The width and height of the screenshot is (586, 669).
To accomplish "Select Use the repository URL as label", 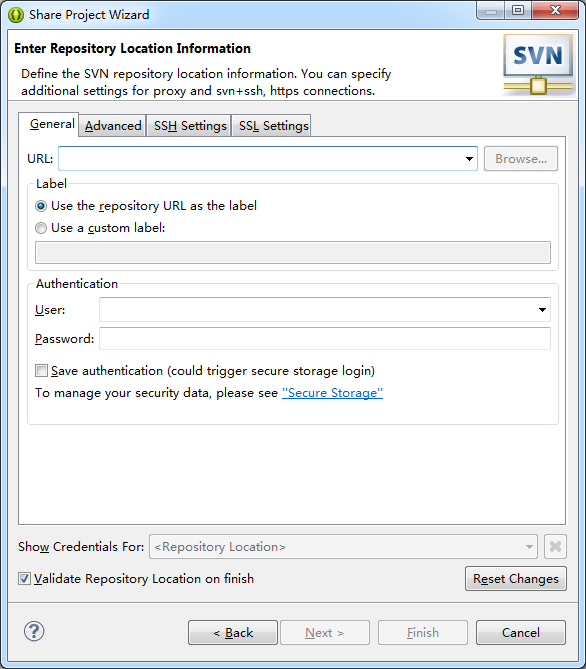I will (41, 206).
